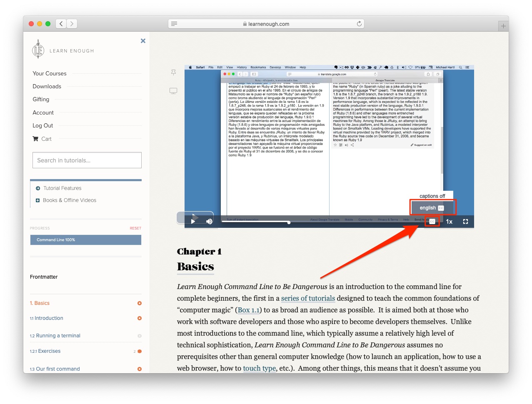Open the series of tutorials link
Viewport: 532px width, 404px height.
(308, 298)
